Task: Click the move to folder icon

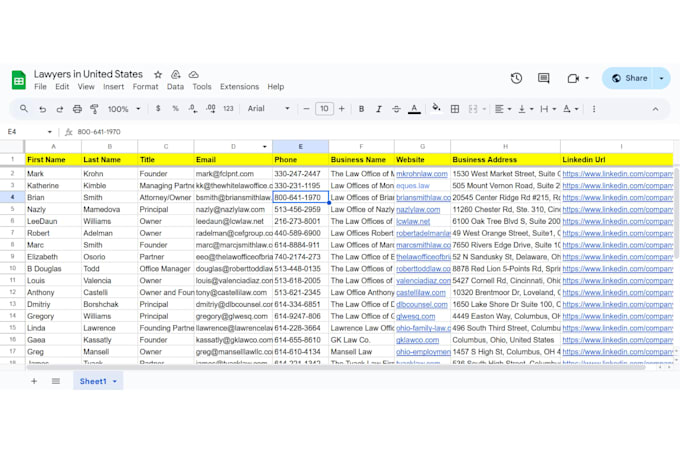Action: click(x=176, y=75)
